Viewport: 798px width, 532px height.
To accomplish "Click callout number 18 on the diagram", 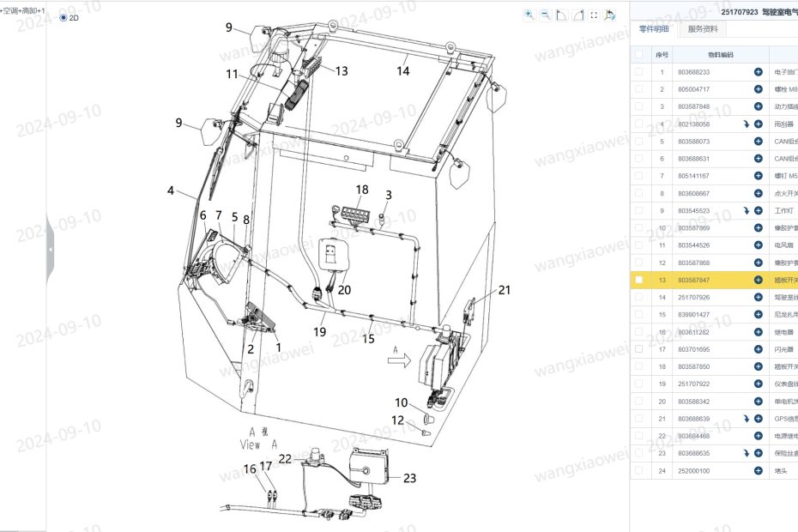I will pos(362,190).
